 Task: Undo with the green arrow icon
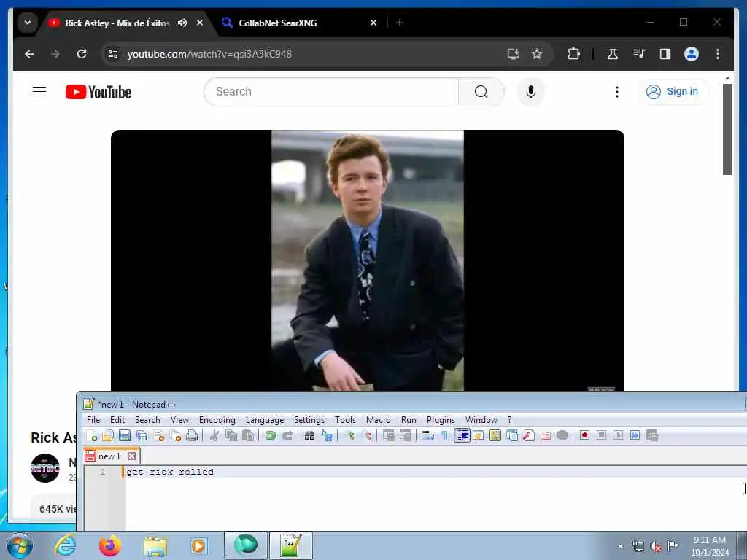[x=271, y=435]
